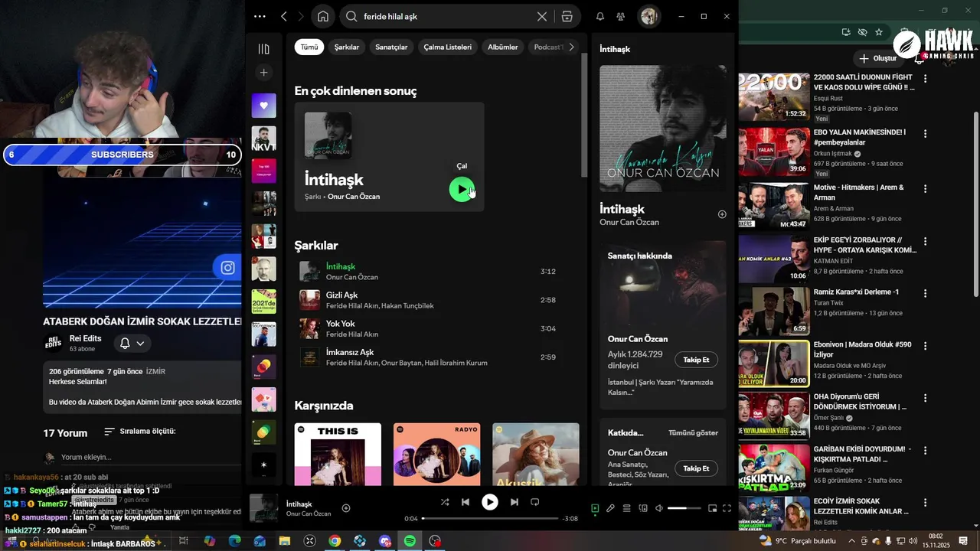Play top result İntihaşk green button
980x551 pixels.
coord(462,189)
